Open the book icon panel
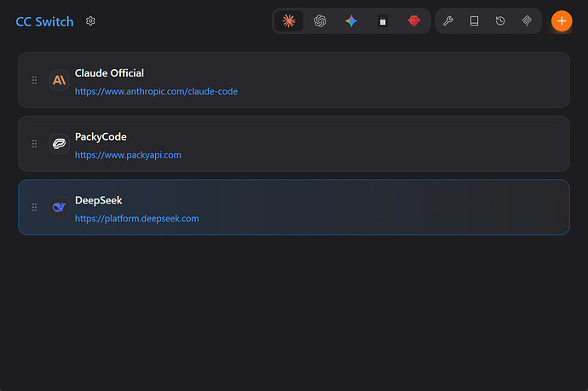 (x=475, y=21)
